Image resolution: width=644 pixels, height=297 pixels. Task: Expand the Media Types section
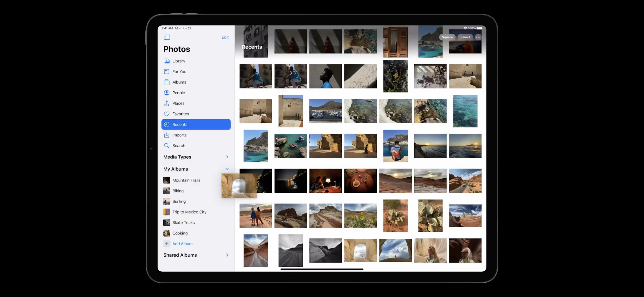[x=227, y=157]
